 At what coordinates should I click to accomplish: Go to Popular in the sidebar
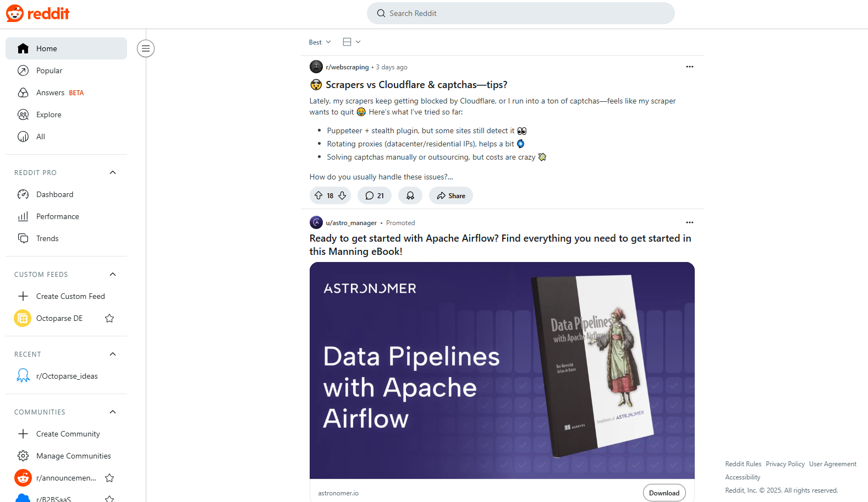click(49, 70)
